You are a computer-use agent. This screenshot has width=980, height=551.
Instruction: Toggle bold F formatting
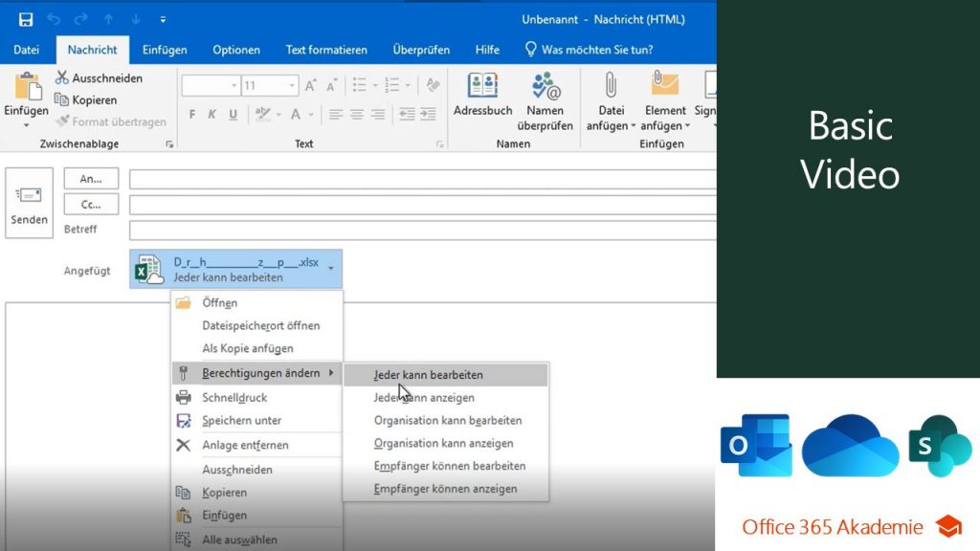[x=191, y=115]
